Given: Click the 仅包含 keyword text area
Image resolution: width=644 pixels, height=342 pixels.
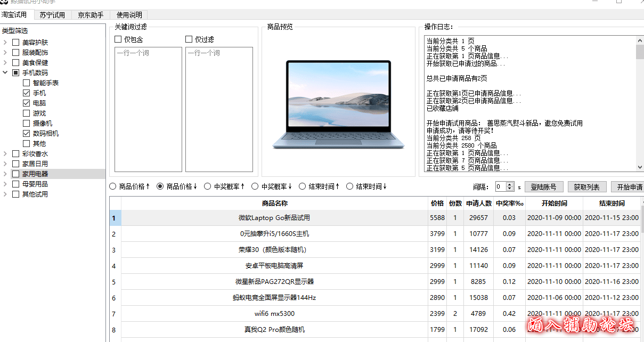Looking at the screenshot, I should (148, 109).
